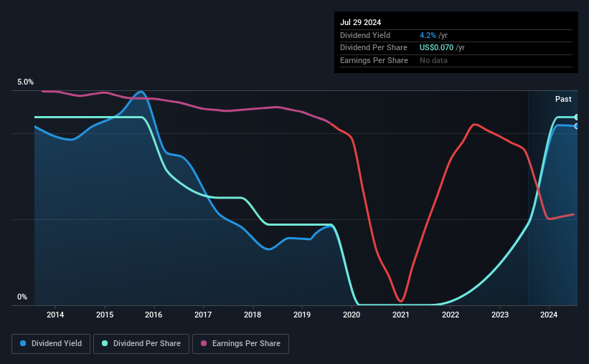Select the Dividend Yield endpoint marker
Image resolution: width=589 pixels, height=364 pixels.
tap(577, 126)
